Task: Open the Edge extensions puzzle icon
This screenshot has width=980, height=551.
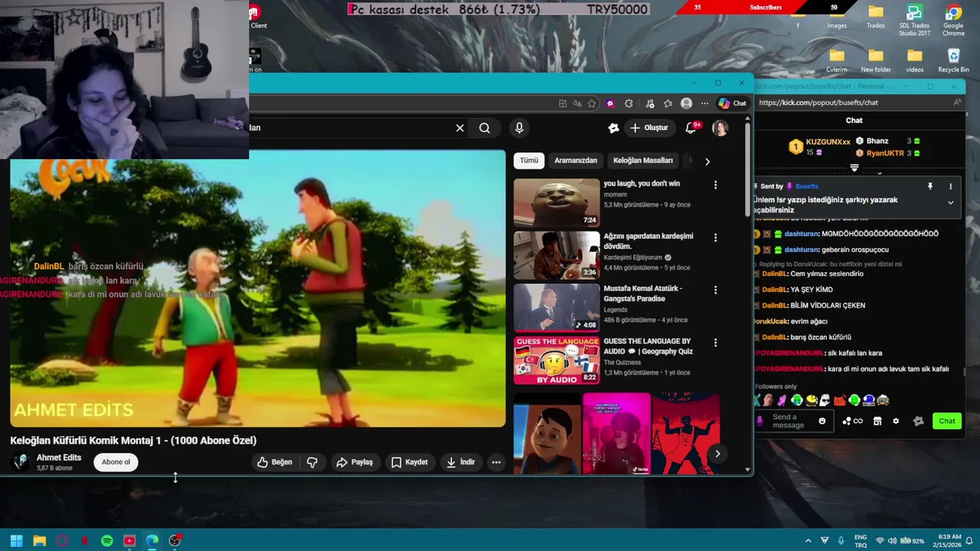Action: (x=629, y=103)
